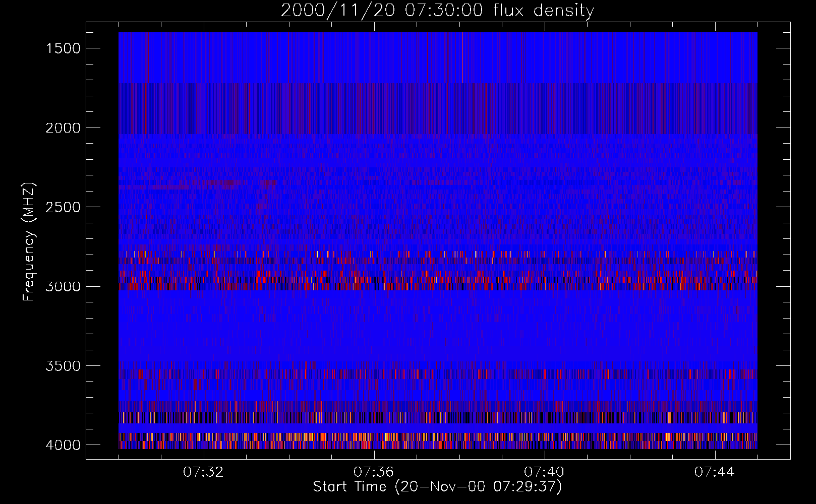Click the spectrogram flux density image
Image resolution: width=816 pixels, height=504 pixels.
[438, 240]
